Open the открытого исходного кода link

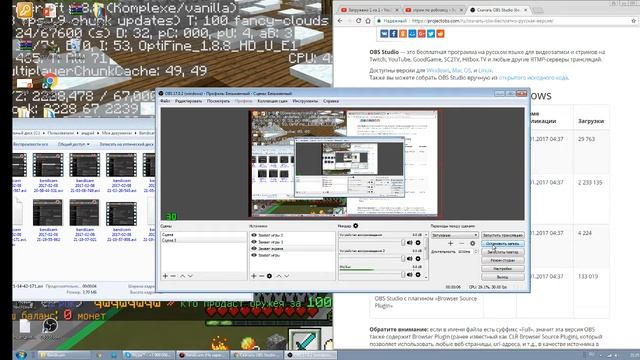pyautogui.click(x=533, y=78)
